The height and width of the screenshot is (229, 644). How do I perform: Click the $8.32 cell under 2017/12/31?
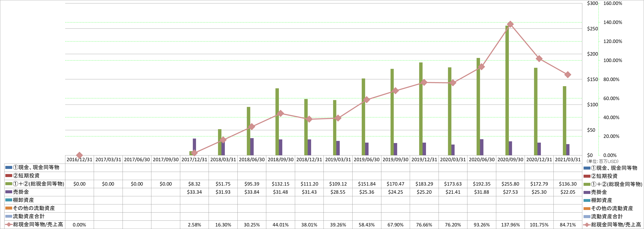click(194, 184)
